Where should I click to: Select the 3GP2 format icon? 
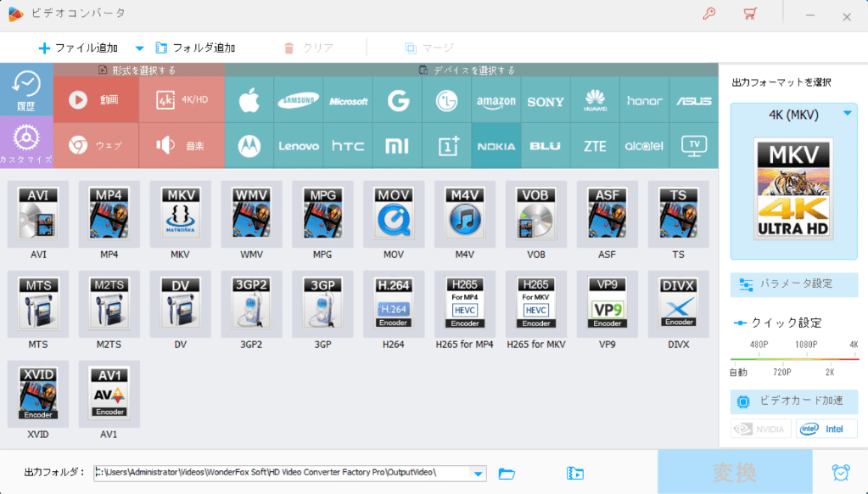click(x=251, y=304)
